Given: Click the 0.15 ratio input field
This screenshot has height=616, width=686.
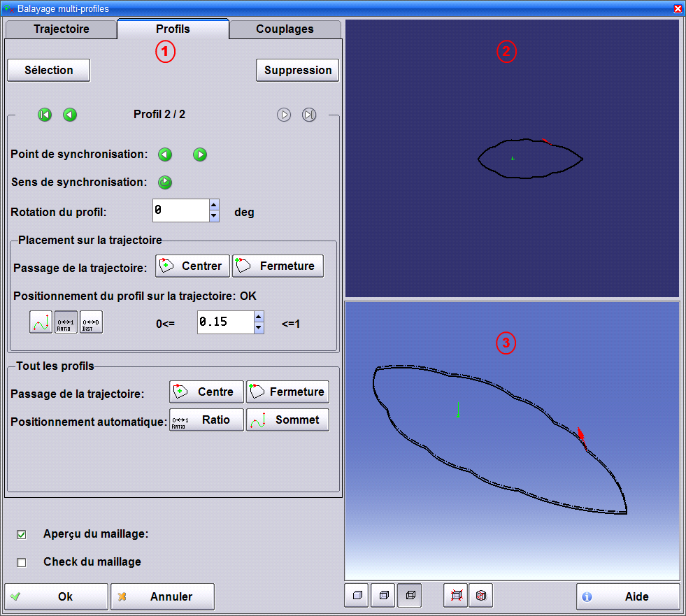Looking at the screenshot, I should pyautogui.click(x=224, y=322).
